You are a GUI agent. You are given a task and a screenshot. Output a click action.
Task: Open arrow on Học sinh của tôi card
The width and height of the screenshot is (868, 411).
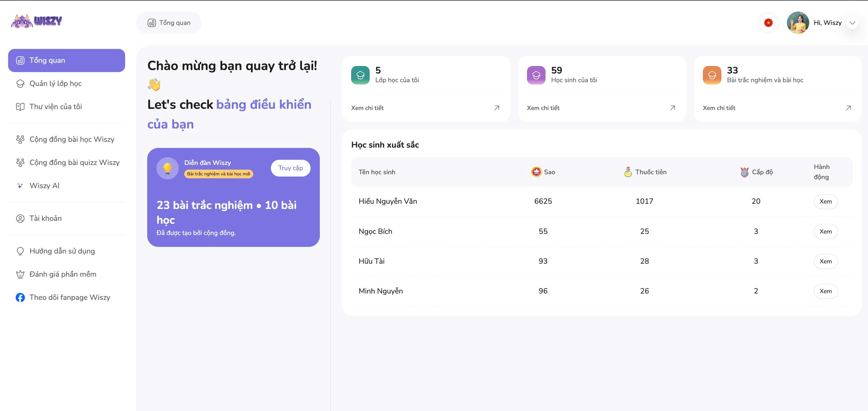coord(672,108)
